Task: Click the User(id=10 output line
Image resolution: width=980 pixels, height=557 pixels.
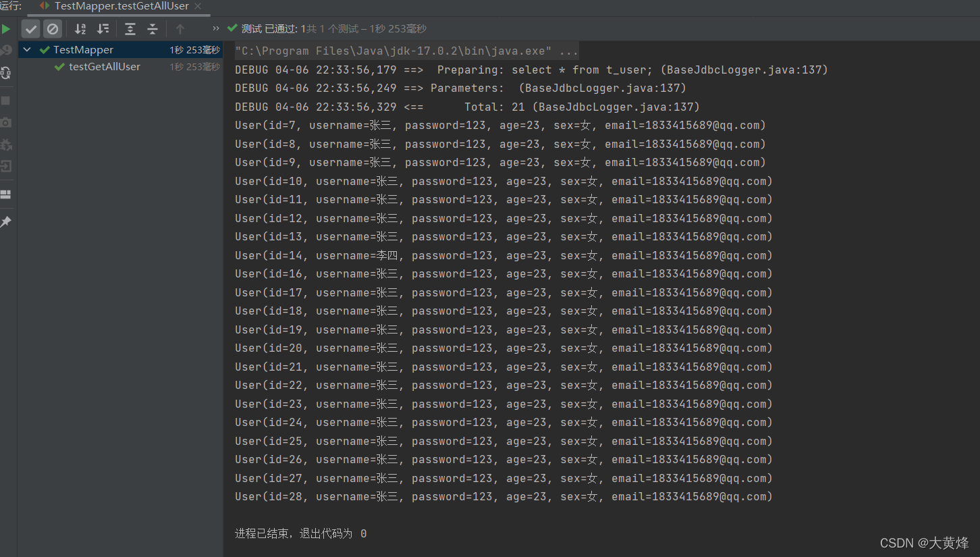Action: coord(503,181)
